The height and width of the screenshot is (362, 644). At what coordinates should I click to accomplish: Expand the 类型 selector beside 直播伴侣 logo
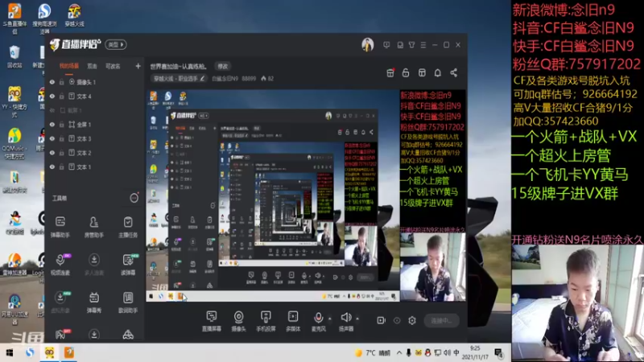pyautogui.click(x=116, y=44)
